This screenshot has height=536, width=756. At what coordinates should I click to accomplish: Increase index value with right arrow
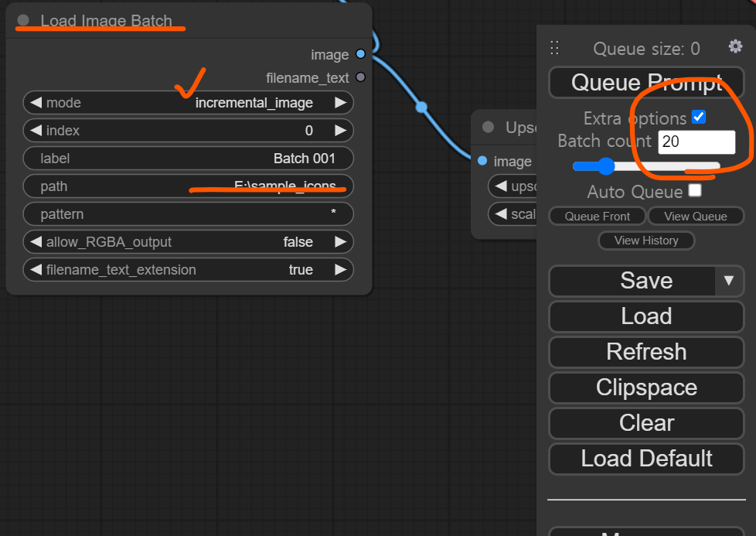tap(340, 130)
